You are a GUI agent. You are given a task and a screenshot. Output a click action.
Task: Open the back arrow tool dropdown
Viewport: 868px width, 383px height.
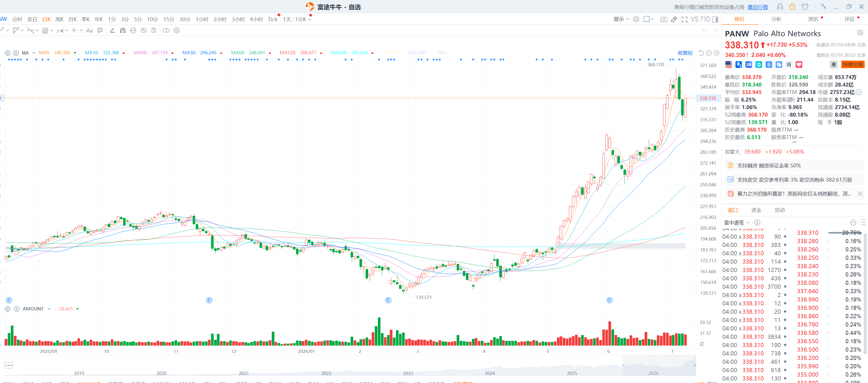tap(81, 30)
